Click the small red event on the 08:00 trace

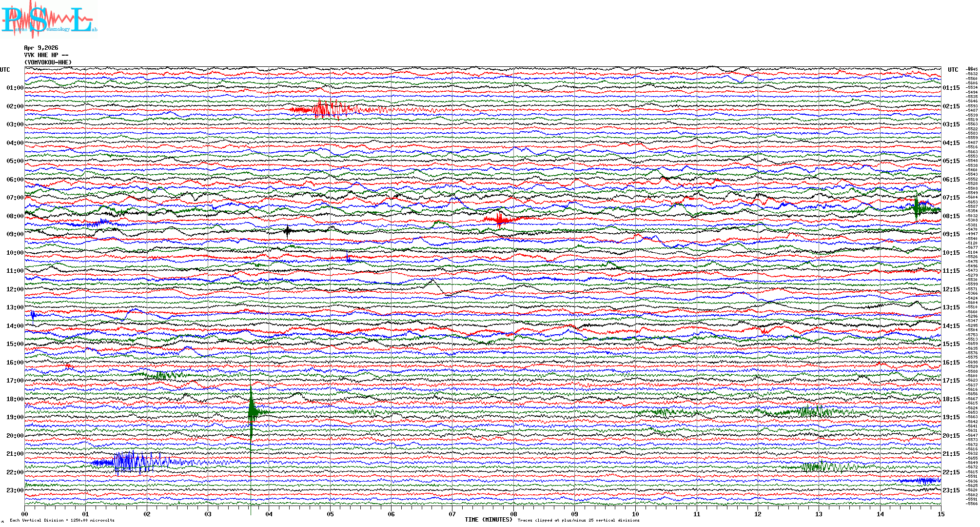tap(500, 220)
